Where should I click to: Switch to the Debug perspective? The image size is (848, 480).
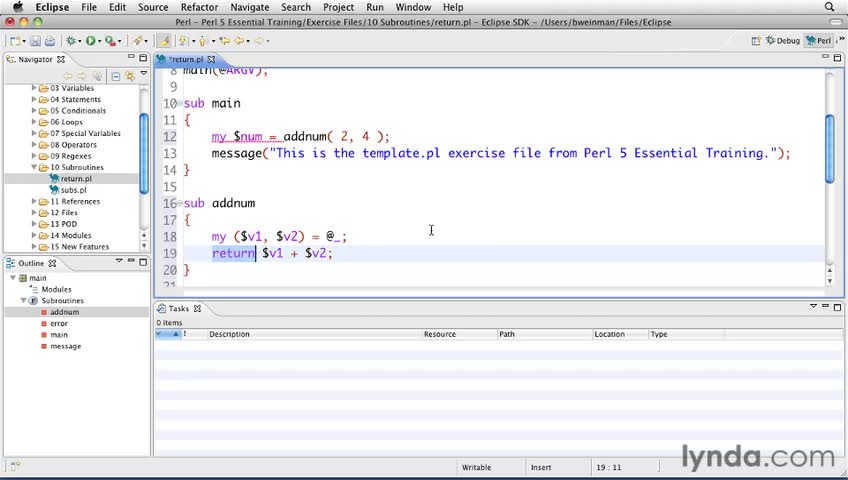click(x=783, y=41)
